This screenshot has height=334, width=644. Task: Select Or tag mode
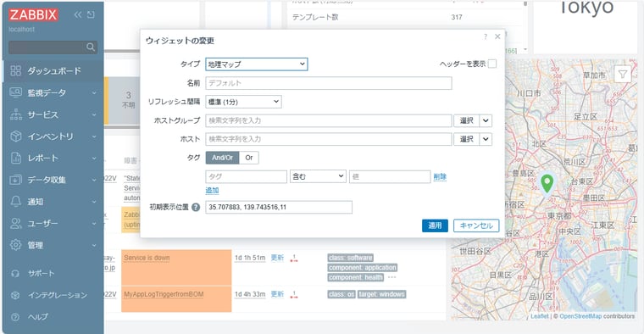249,158
